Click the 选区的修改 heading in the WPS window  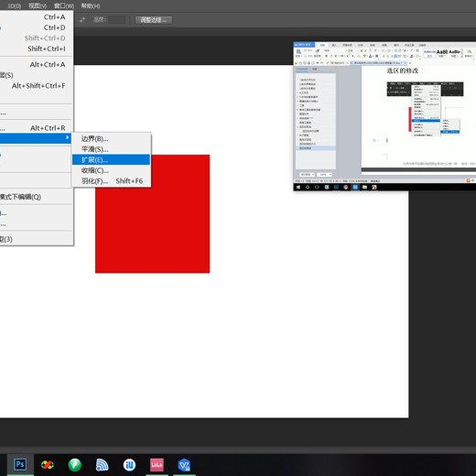click(403, 70)
